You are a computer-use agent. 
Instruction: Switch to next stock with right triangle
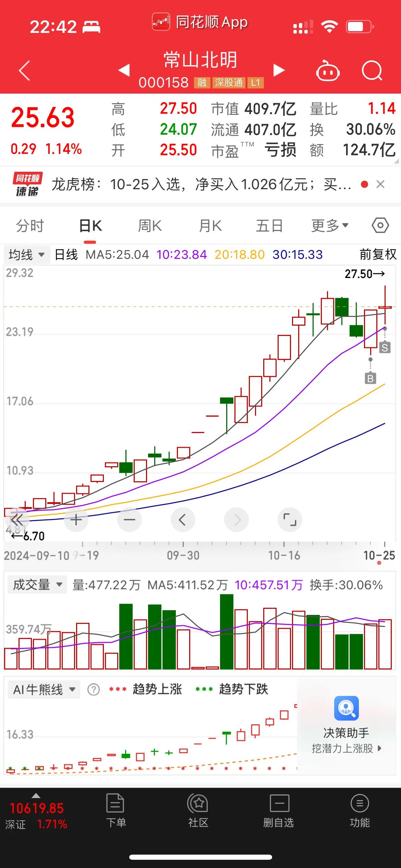click(x=279, y=70)
